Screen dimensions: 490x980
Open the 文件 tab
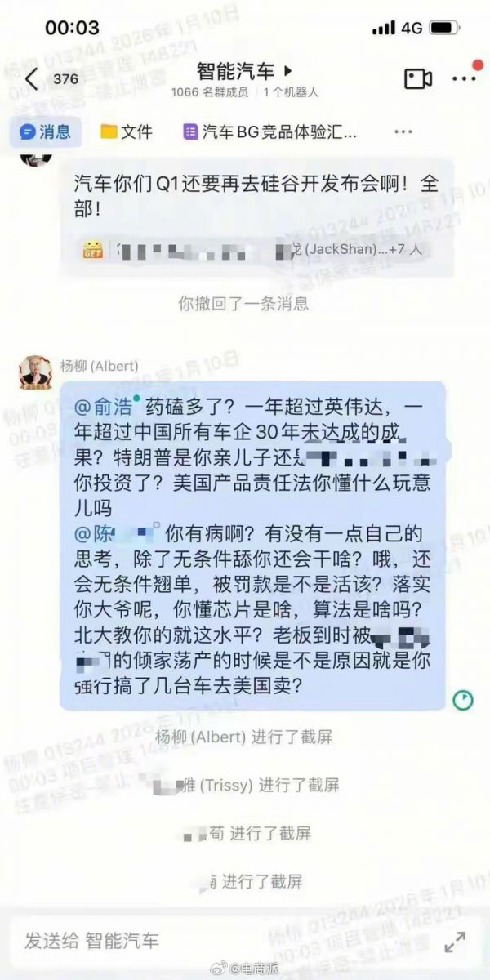[127, 131]
